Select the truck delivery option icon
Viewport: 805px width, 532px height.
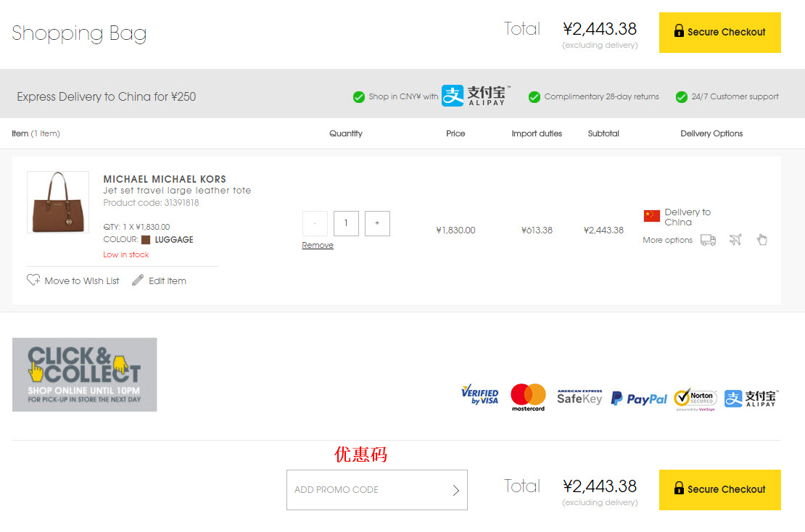click(x=709, y=240)
